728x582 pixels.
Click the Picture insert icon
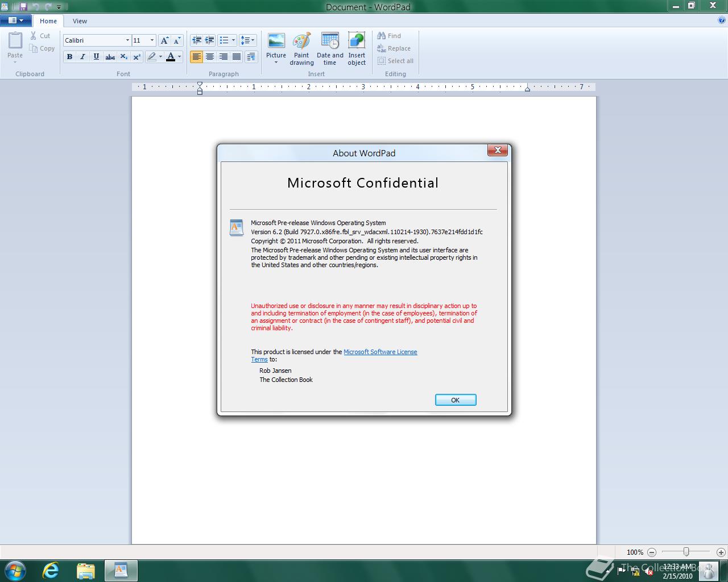point(276,41)
